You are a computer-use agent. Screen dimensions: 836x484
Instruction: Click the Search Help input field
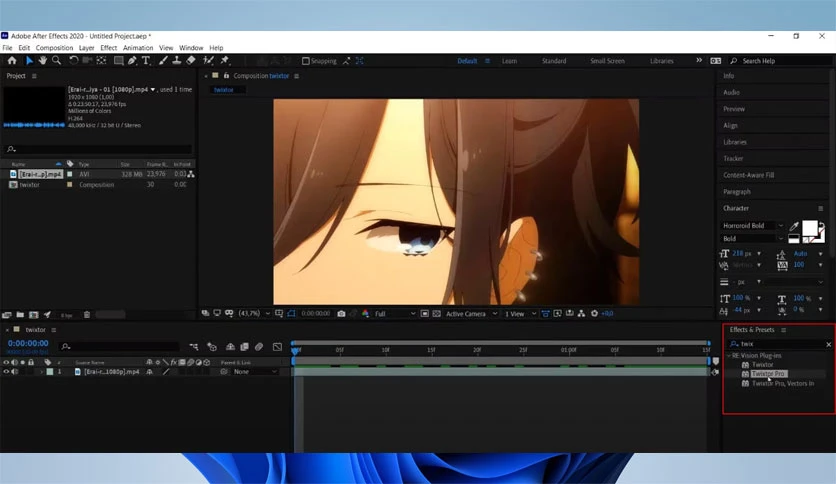783,61
